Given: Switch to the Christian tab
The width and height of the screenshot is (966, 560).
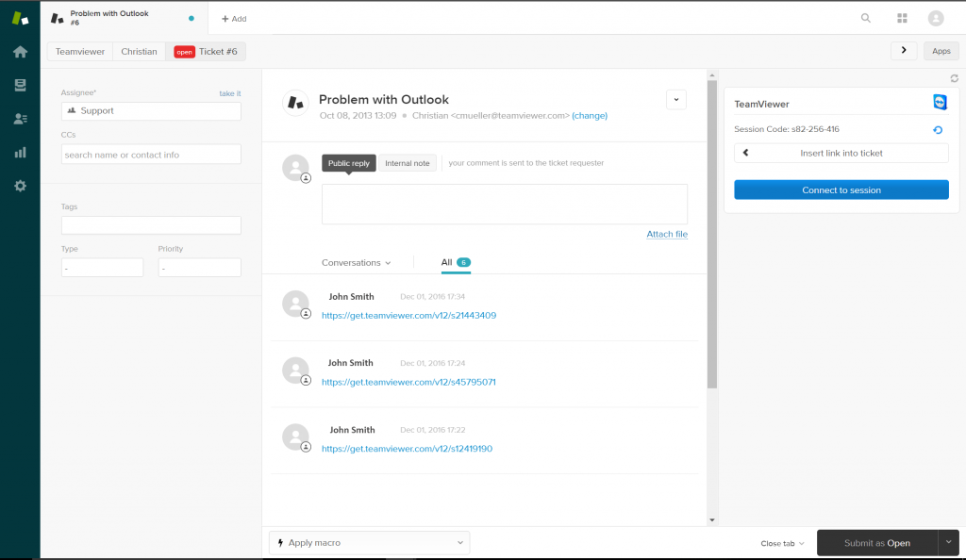Looking at the screenshot, I should 138,51.
